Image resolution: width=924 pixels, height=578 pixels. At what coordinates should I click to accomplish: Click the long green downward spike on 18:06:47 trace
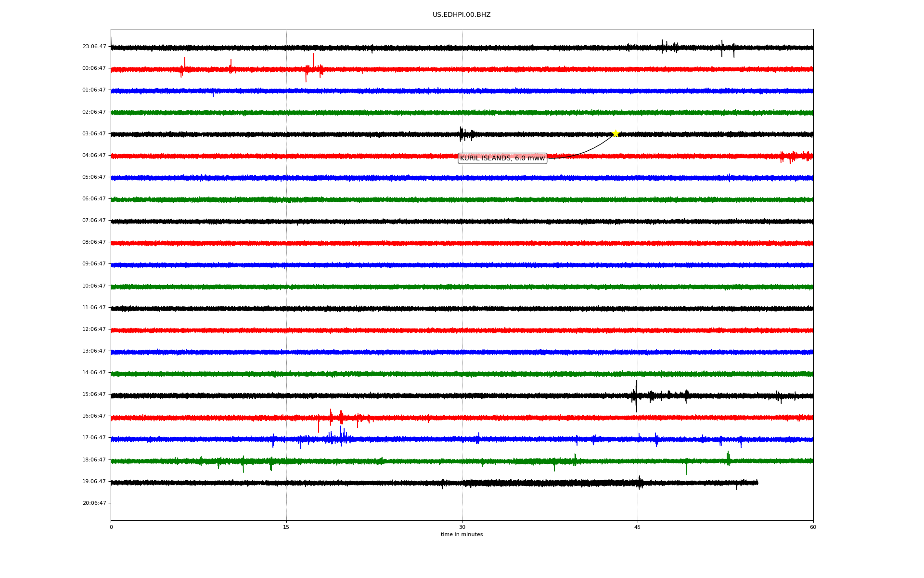[686, 467]
